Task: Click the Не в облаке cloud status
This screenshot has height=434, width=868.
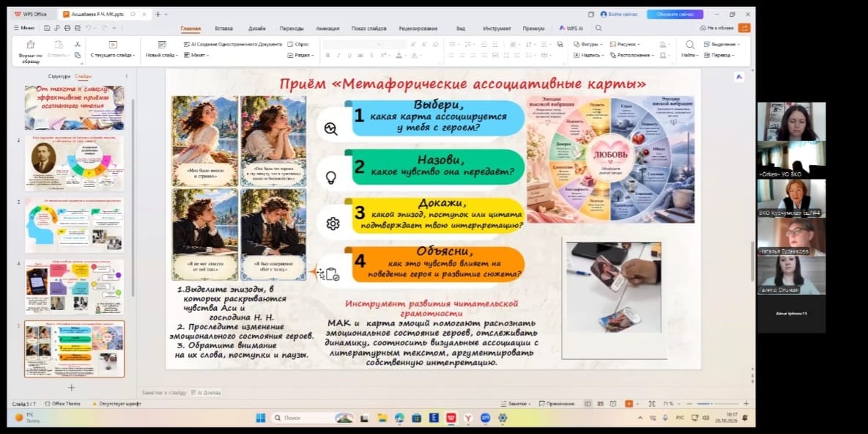Action: pos(717,28)
